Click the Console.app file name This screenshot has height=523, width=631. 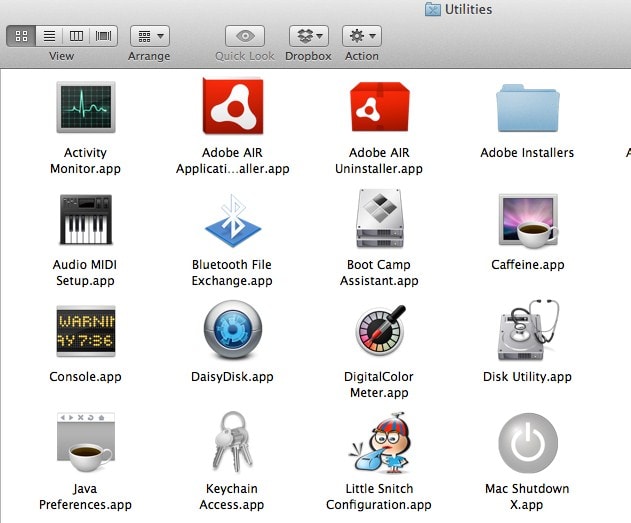(x=85, y=377)
